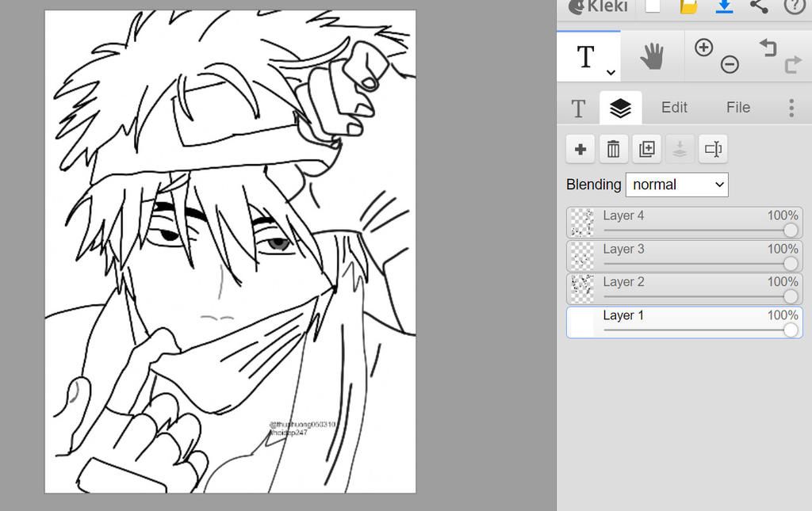Click the Layer 2 opacity slider handle
The width and height of the screenshot is (812, 511).
click(x=791, y=296)
